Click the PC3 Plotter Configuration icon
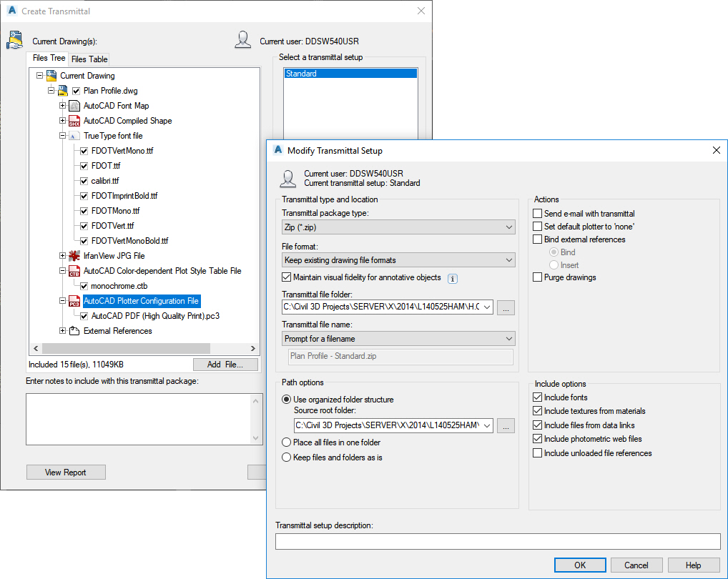 (74, 301)
